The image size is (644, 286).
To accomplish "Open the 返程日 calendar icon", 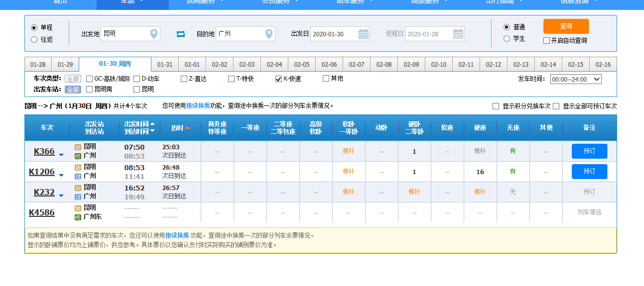I will 458,34.
